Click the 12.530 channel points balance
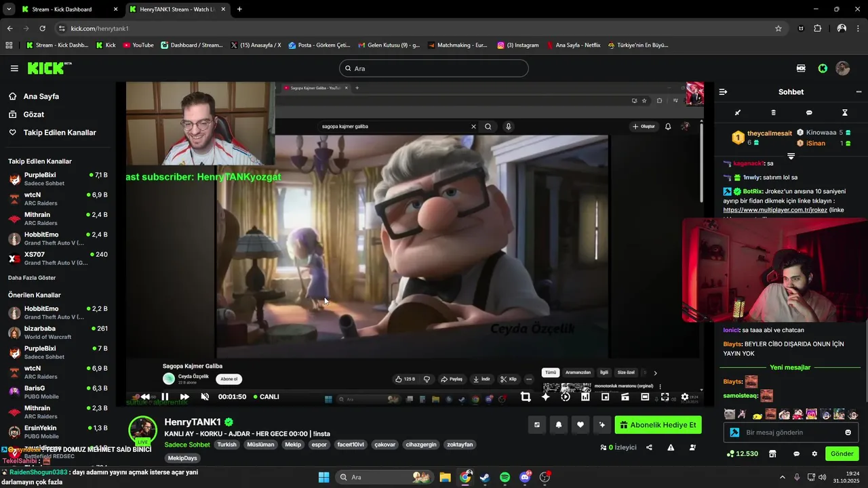This screenshot has height=488, width=868. [743, 453]
